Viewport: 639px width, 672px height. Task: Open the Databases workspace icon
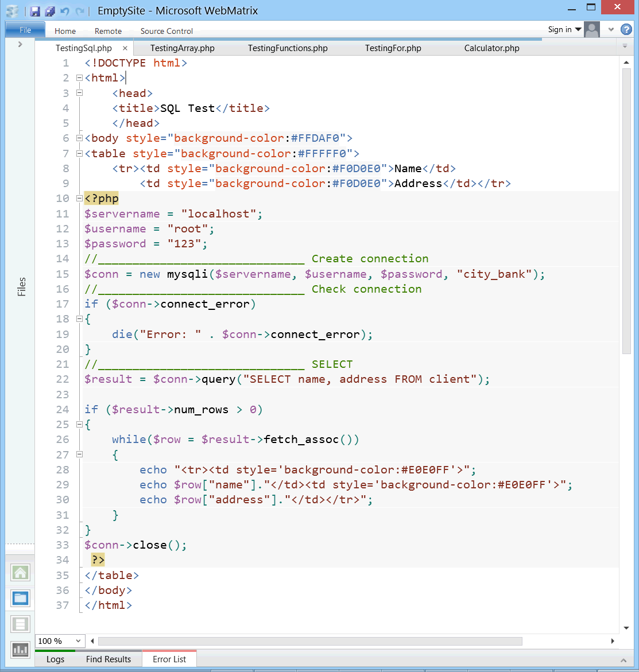20,624
